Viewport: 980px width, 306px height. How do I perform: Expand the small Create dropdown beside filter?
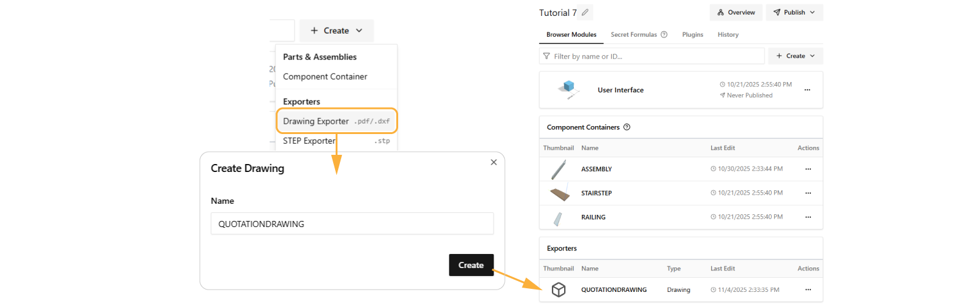795,56
